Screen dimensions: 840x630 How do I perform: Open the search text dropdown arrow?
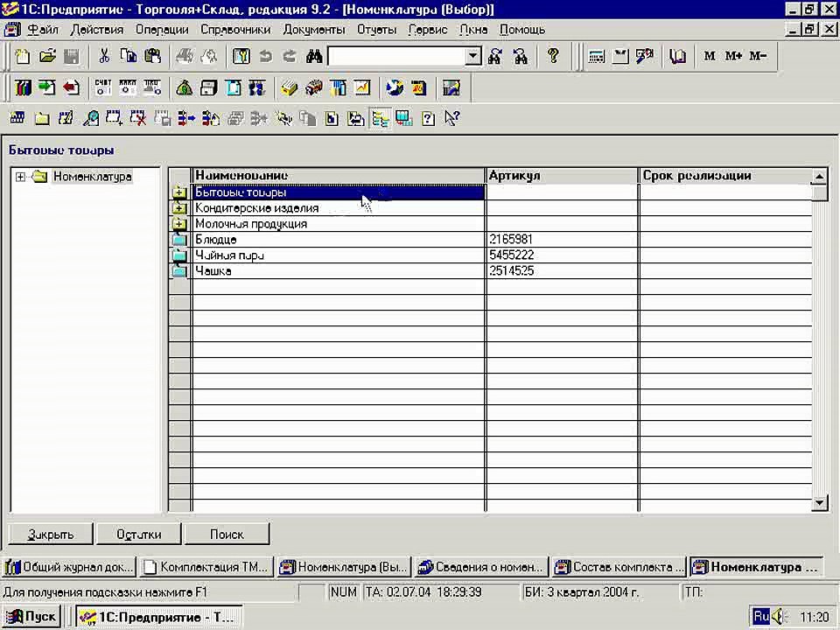(x=472, y=56)
